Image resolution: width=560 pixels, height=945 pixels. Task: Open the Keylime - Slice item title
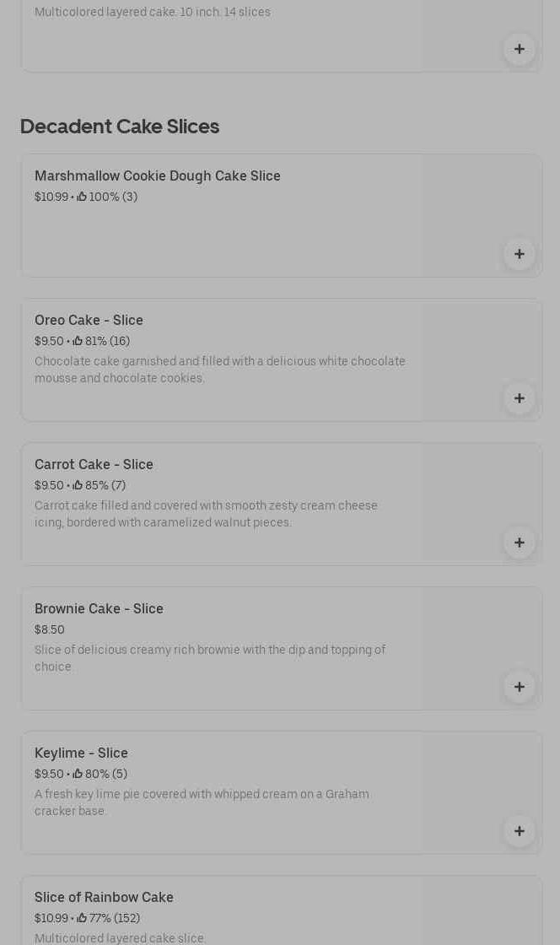(x=81, y=753)
